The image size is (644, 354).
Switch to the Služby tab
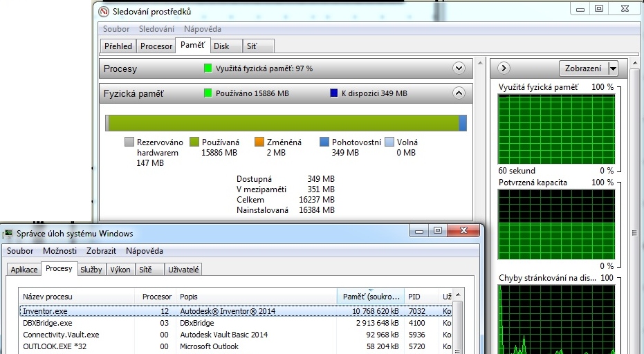[x=91, y=270]
